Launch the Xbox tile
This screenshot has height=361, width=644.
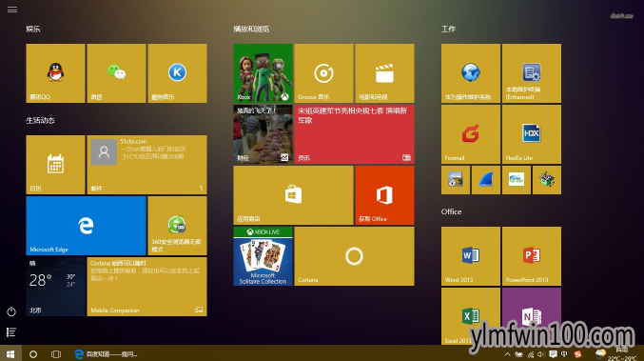point(263,73)
